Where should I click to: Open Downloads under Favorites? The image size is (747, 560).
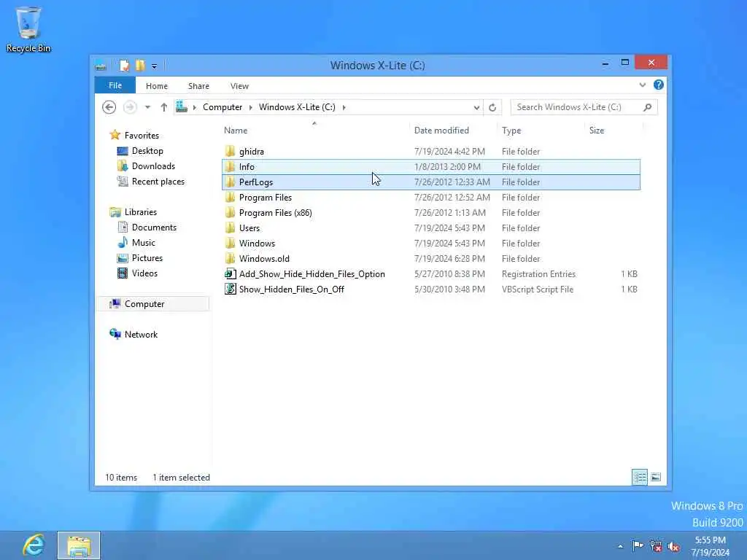[x=153, y=166]
